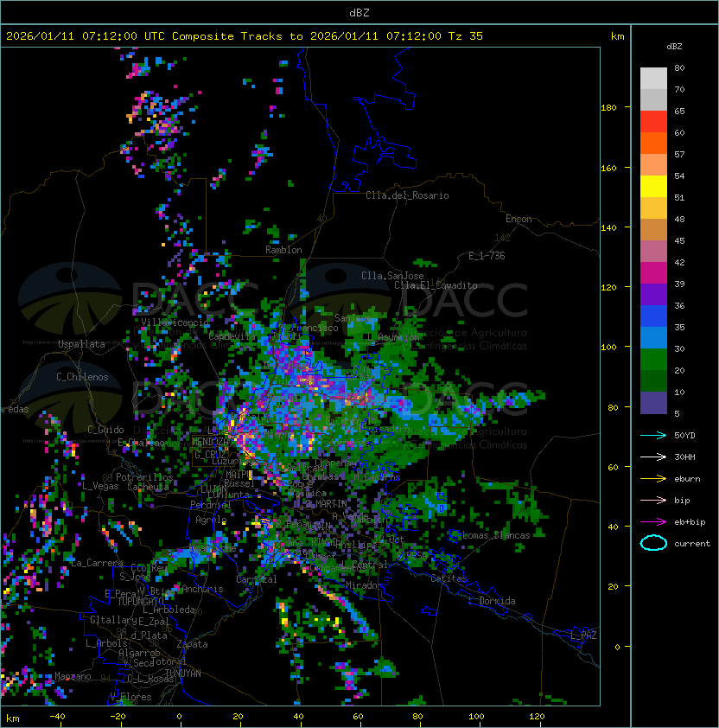Click the 'dBZ' heading above color scale
The image size is (719, 728).
click(x=674, y=46)
